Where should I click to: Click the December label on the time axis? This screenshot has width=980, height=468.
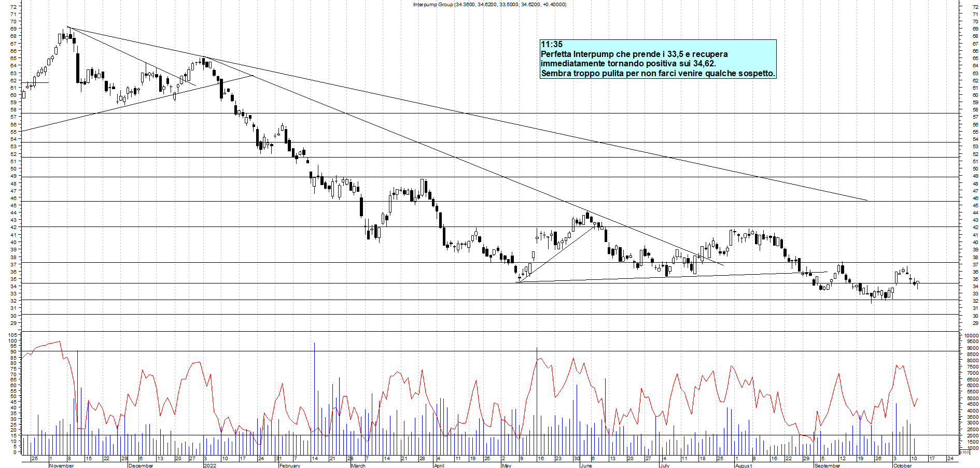coord(141,465)
